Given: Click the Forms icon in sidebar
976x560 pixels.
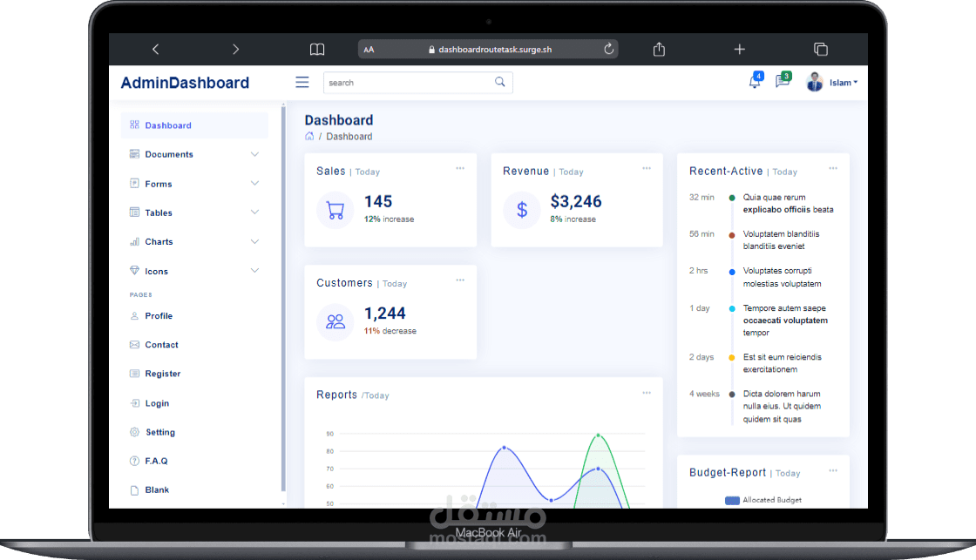Looking at the screenshot, I should point(134,183).
